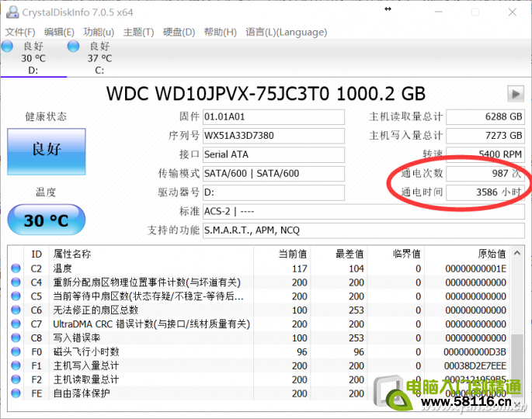Click the 属性名称 column header
The width and height of the screenshot is (532, 419).
coord(151,254)
